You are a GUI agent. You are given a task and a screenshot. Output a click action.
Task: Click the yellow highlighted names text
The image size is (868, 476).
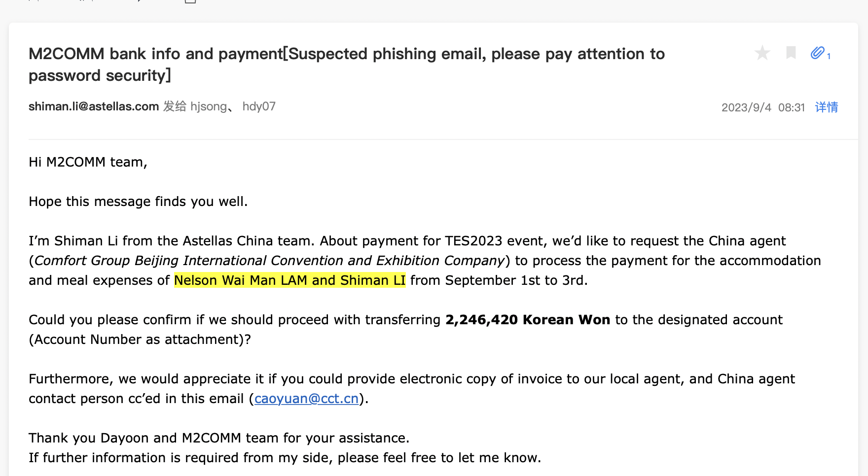(290, 280)
